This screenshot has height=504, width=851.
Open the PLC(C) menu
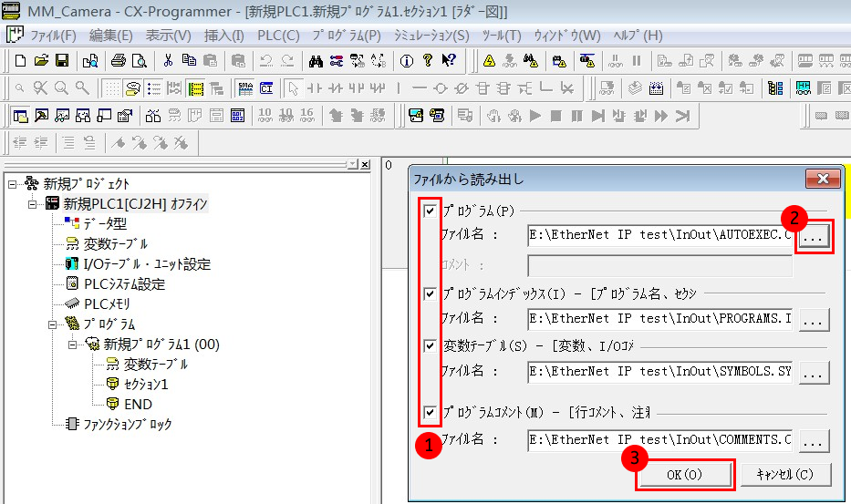pos(278,36)
